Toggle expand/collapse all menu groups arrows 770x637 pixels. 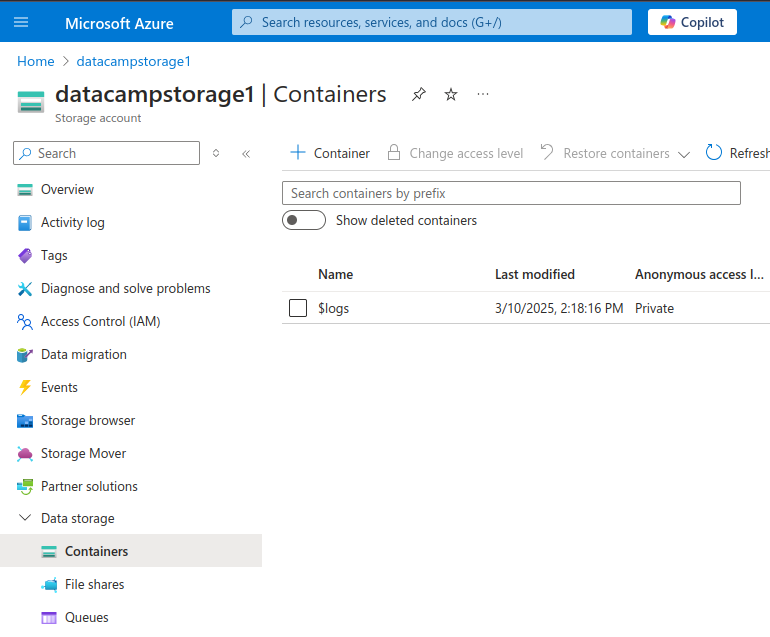coord(216,153)
